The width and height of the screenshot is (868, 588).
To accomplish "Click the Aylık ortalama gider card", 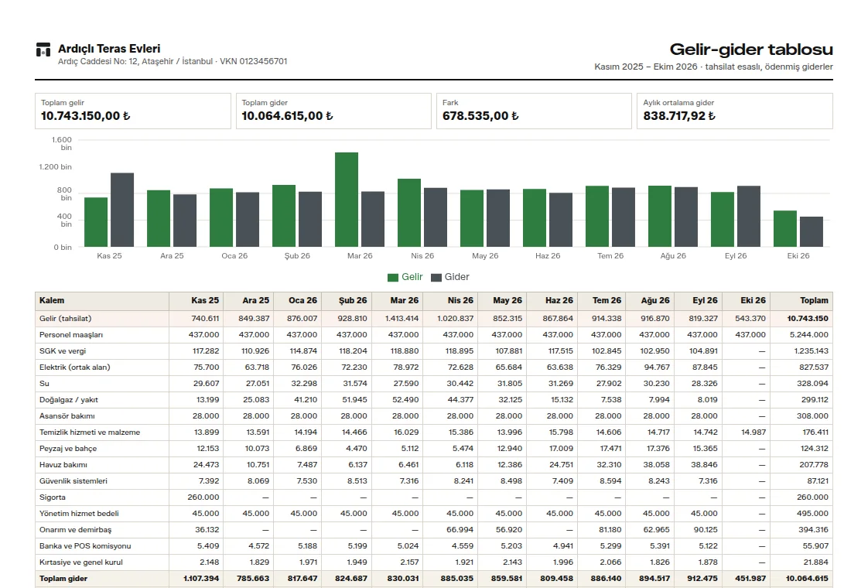I will click(x=735, y=111).
